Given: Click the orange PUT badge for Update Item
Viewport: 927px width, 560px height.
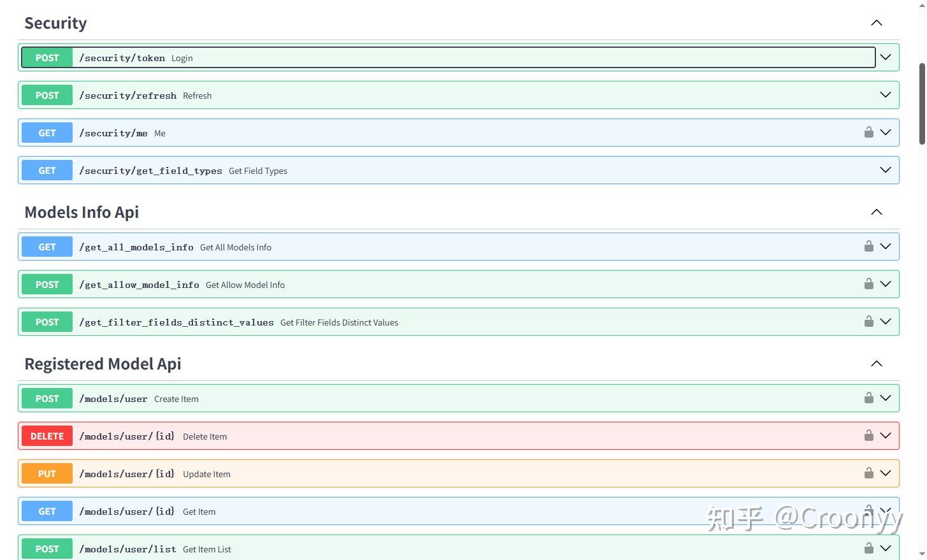Looking at the screenshot, I should click(47, 473).
